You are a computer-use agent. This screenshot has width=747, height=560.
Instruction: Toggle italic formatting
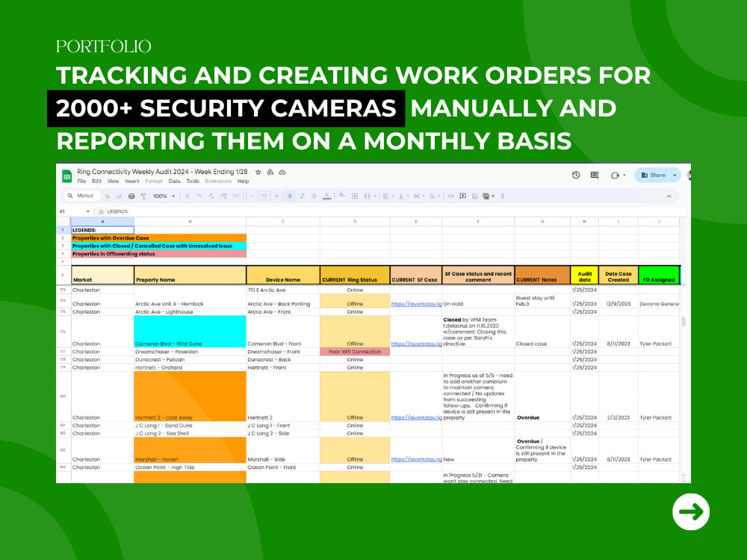point(302,196)
